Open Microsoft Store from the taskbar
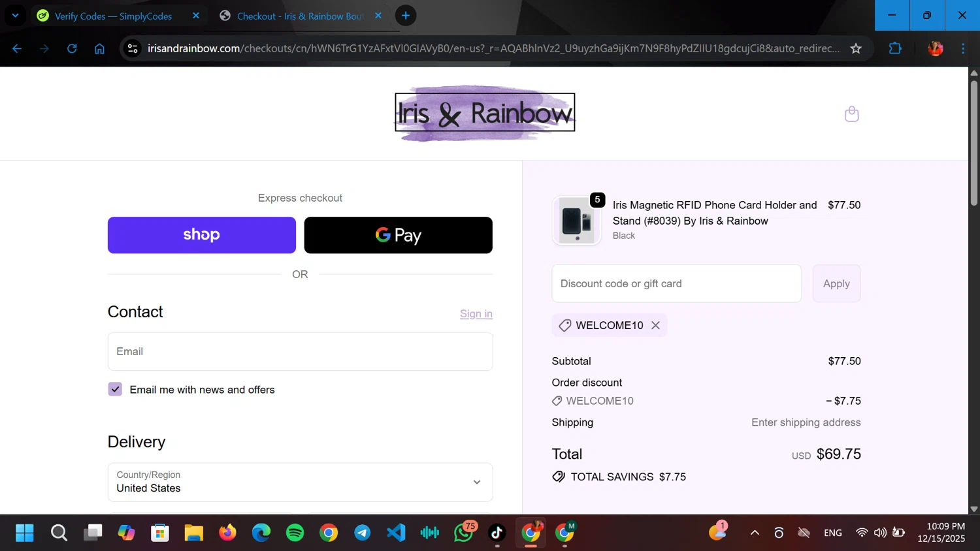 tap(160, 533)
